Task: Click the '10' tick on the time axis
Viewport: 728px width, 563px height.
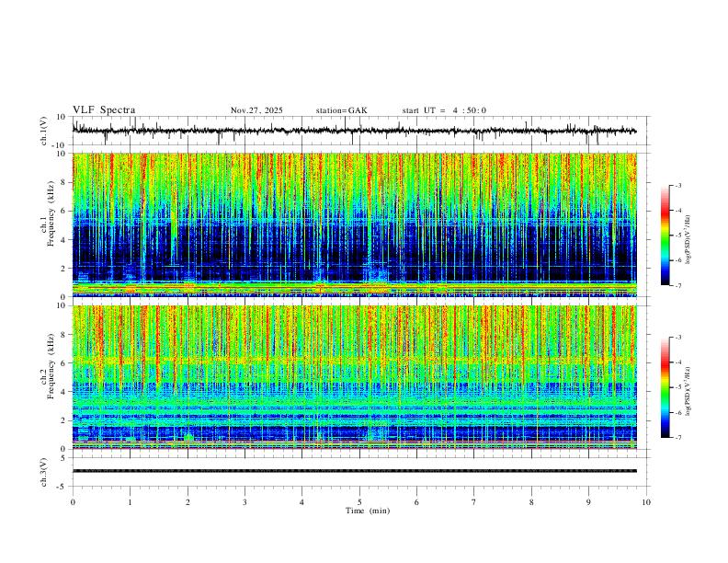Action: click(x=646, y=502)
